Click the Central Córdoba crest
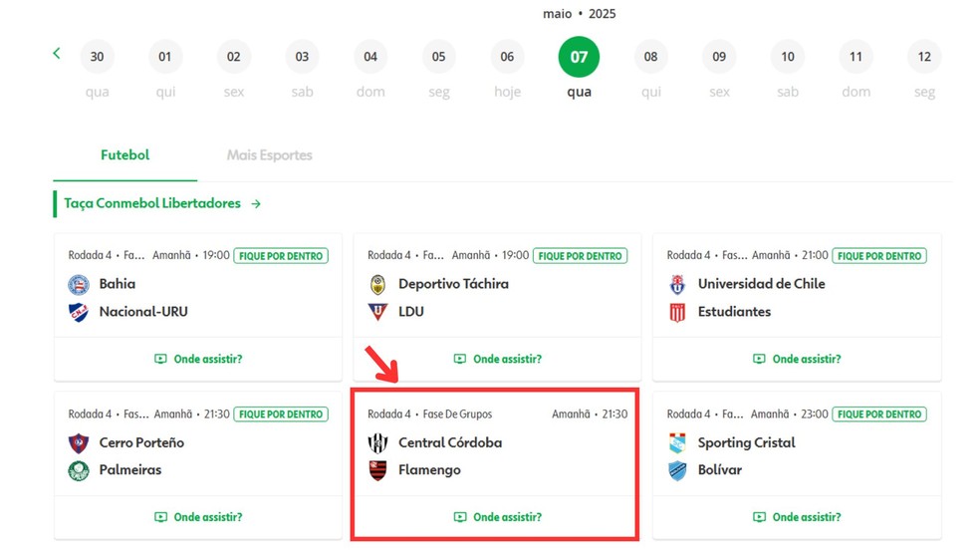 tap(377, 443)
